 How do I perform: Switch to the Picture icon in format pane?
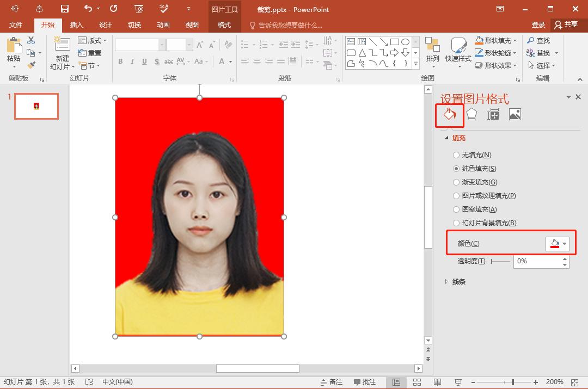(514, 114)
